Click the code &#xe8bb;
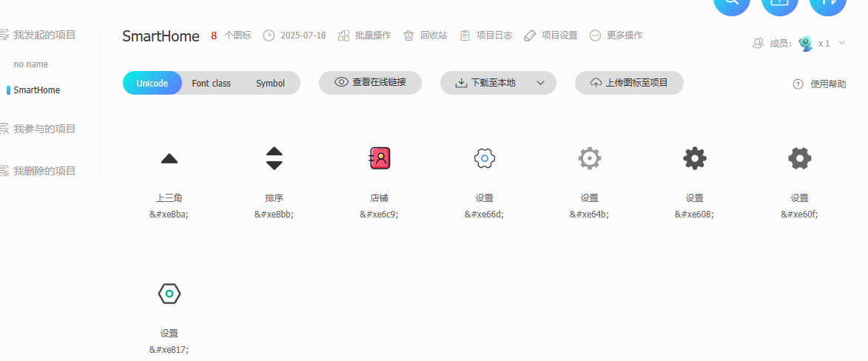Screen dimensions: 868x361 [x=274, y=215]
